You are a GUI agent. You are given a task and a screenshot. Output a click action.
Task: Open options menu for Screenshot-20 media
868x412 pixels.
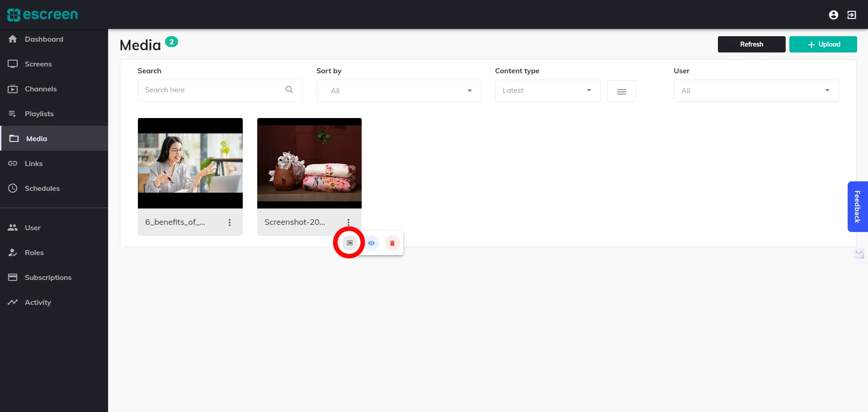pyautogui.click(x=349, y=222)
